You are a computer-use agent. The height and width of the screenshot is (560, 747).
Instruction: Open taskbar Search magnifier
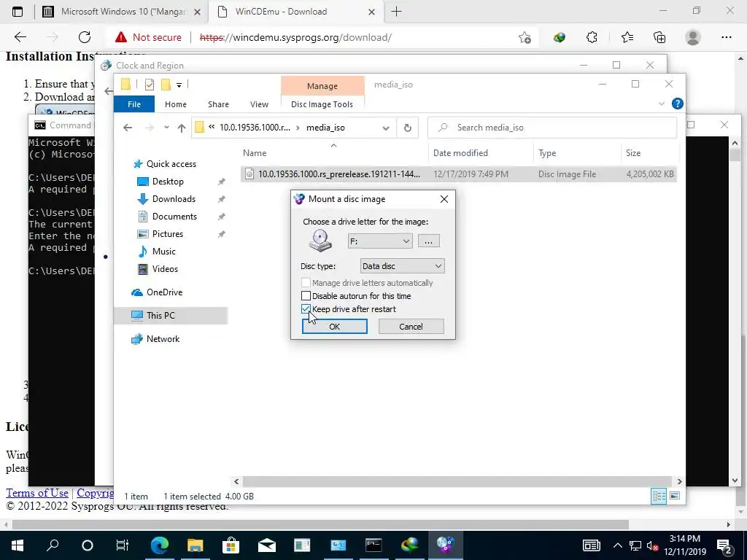[53, 545]
